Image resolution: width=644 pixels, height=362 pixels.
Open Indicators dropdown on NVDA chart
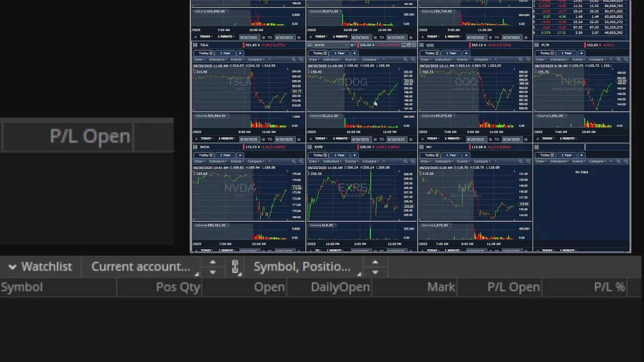tap(218, 161)
